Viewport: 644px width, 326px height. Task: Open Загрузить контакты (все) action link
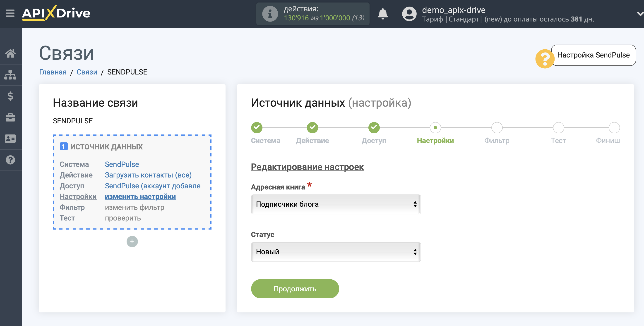click(148, 175)
